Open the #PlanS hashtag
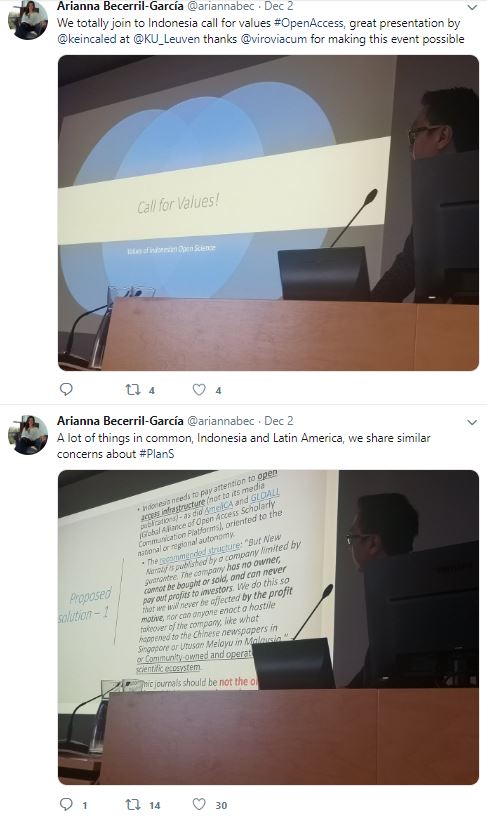 (x=157, y=454)
